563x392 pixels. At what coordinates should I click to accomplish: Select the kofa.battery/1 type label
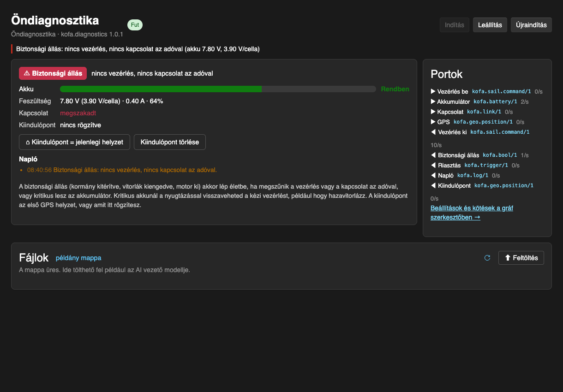(495, 101)
